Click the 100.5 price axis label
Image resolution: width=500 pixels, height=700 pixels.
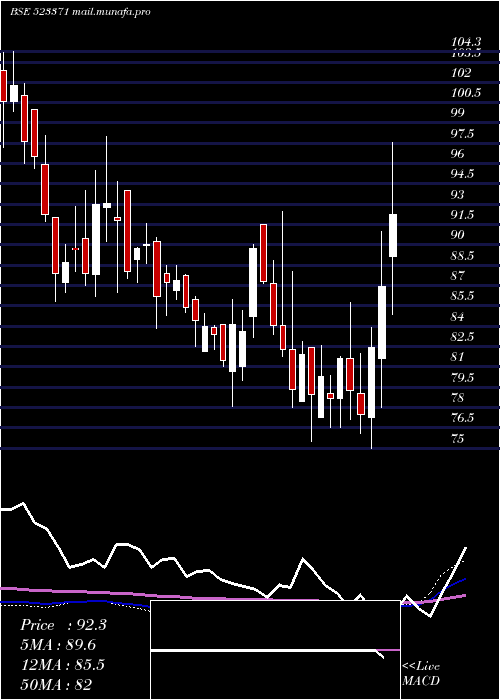pos(466,93)
